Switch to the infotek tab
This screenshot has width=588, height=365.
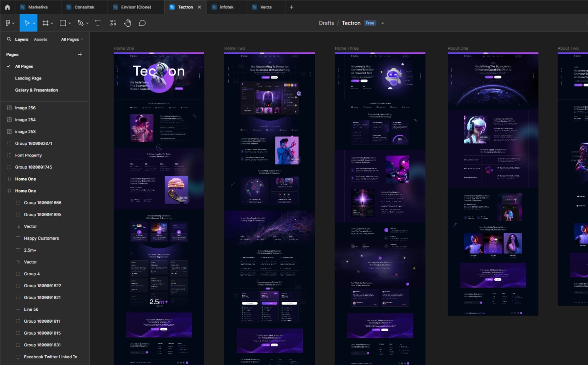pos(226,7)
